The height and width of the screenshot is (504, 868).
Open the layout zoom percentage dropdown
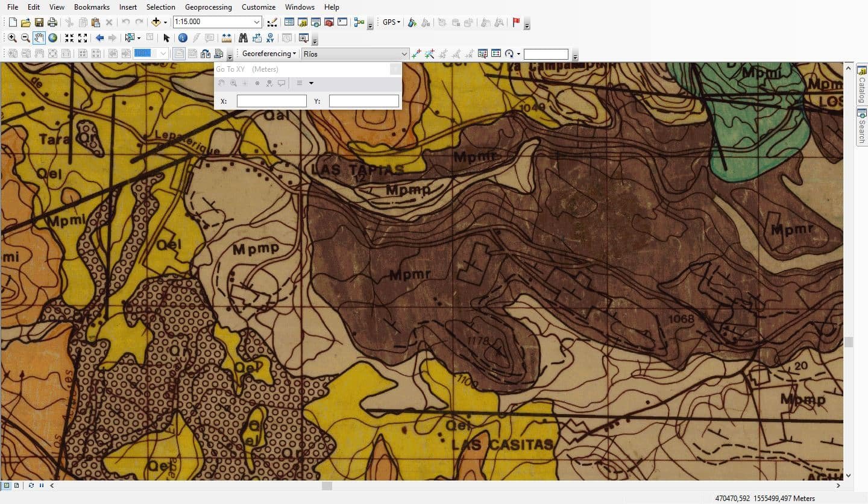point(163,54)
